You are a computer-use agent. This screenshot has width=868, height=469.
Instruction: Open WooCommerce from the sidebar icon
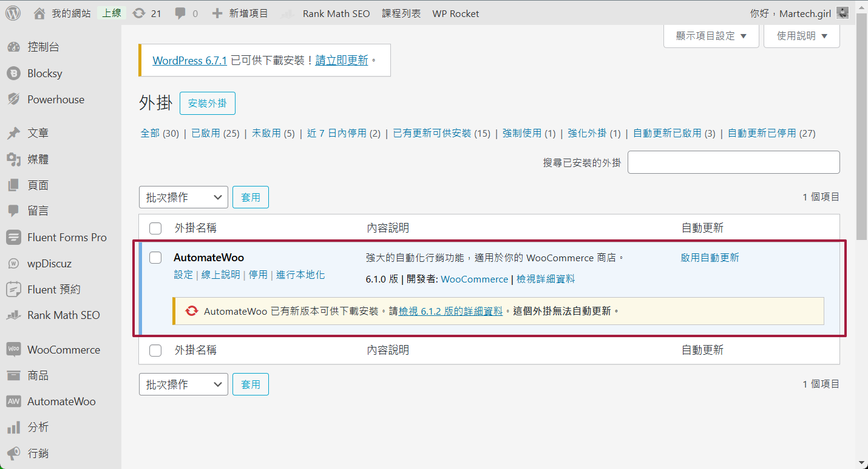(13, 350)
